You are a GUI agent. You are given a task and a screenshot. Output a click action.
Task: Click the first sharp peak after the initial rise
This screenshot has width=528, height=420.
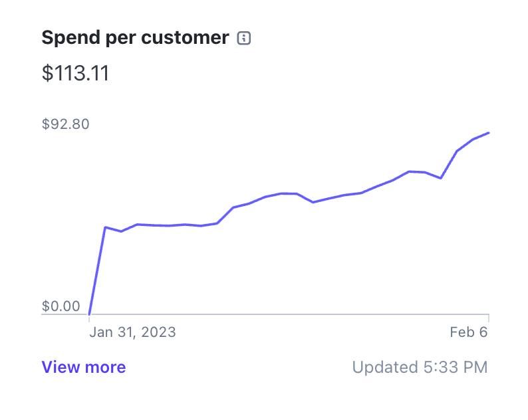[x=105, y=227]
